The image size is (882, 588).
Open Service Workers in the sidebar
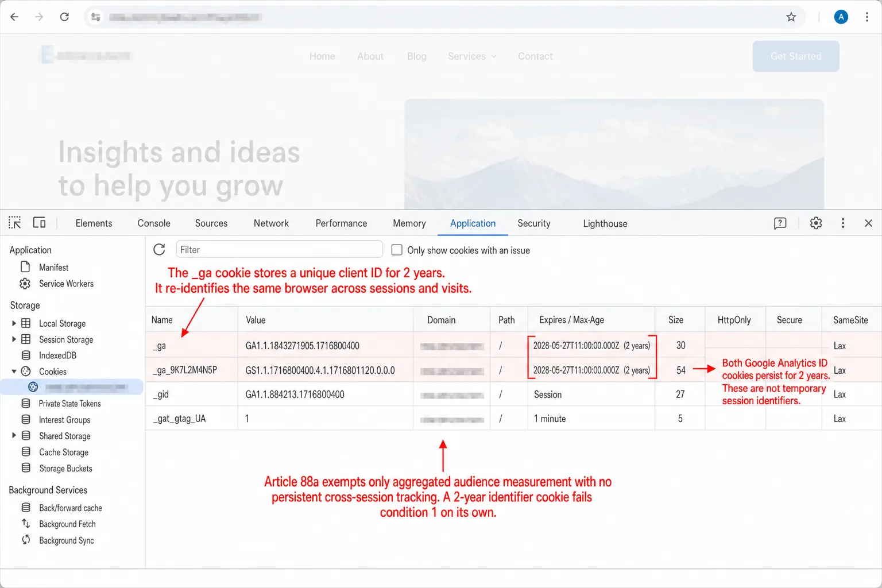pos(66,284)
